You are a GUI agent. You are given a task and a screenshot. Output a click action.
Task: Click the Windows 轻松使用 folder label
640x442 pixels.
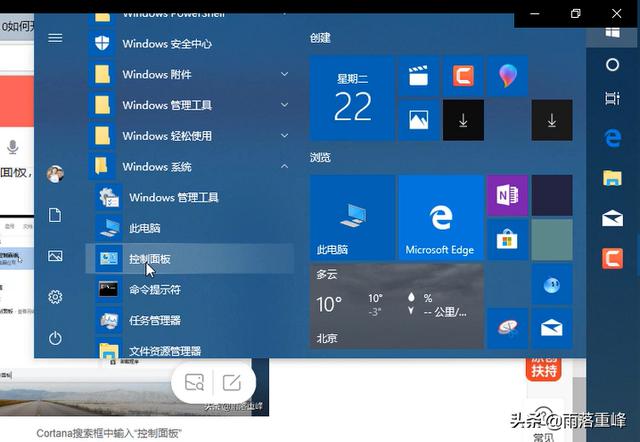tap(167, 136)
